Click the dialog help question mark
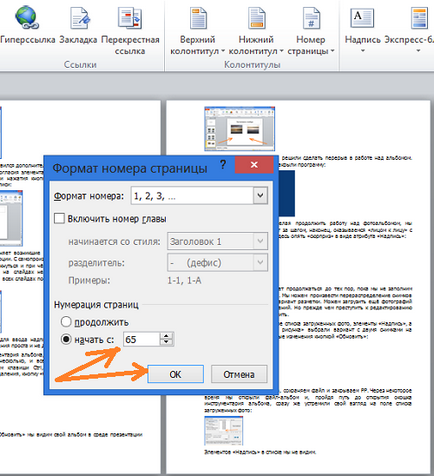 click(x=223, y=164)
